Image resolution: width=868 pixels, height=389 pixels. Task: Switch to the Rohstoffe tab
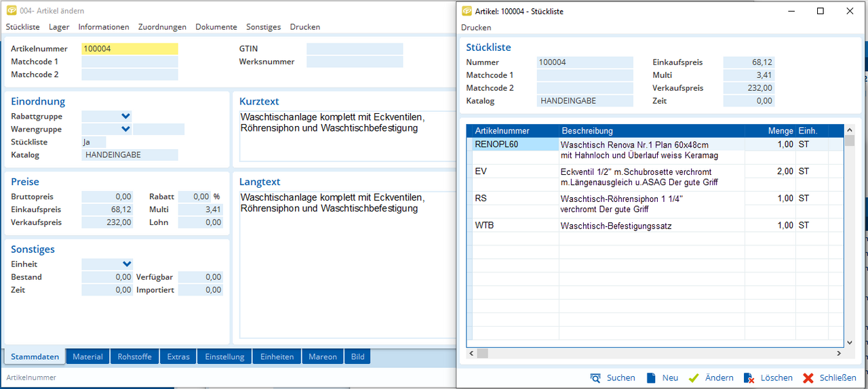point(135,357)
